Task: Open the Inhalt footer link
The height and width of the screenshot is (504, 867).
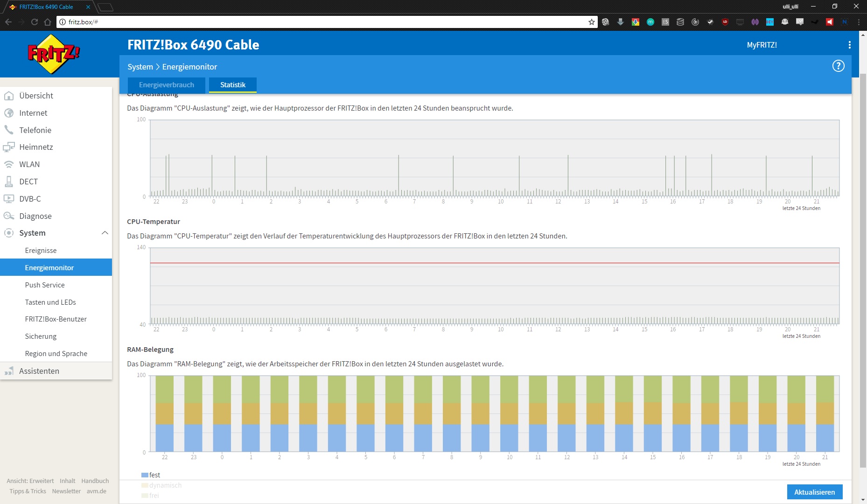Action: [67, 481]
